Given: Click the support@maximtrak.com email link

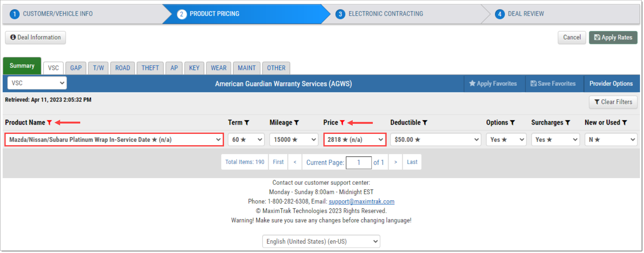Looking at the screenshot, I should pos(361,201).
